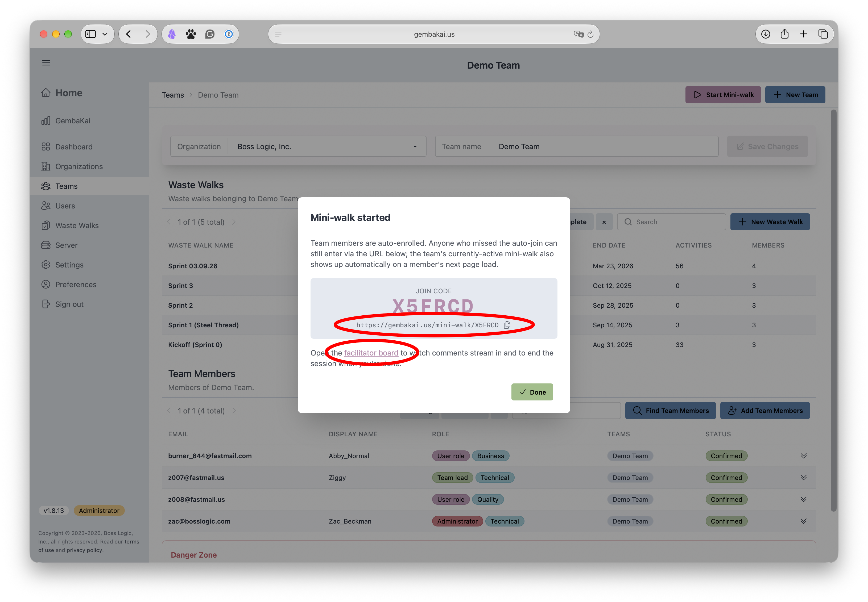Click the Waste Walks search field
Screen dimensions: 868x602
(671, 222)
